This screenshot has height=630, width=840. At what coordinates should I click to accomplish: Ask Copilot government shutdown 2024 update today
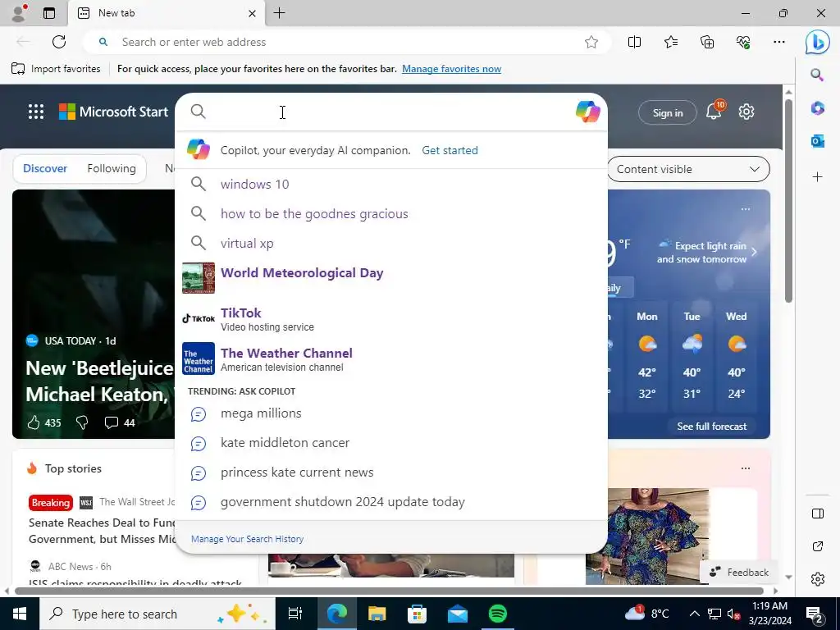coord(391,502)
